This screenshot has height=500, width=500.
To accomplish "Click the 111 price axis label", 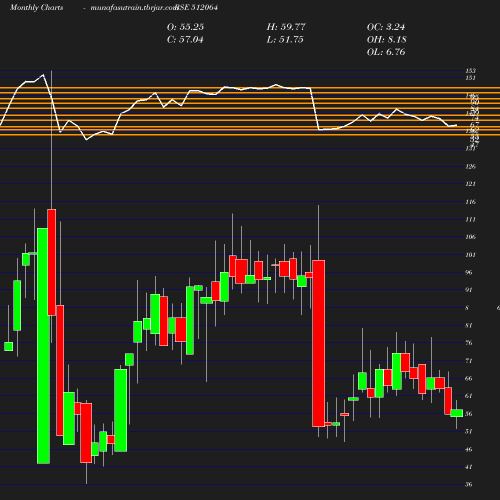I will tap(470, 219).
